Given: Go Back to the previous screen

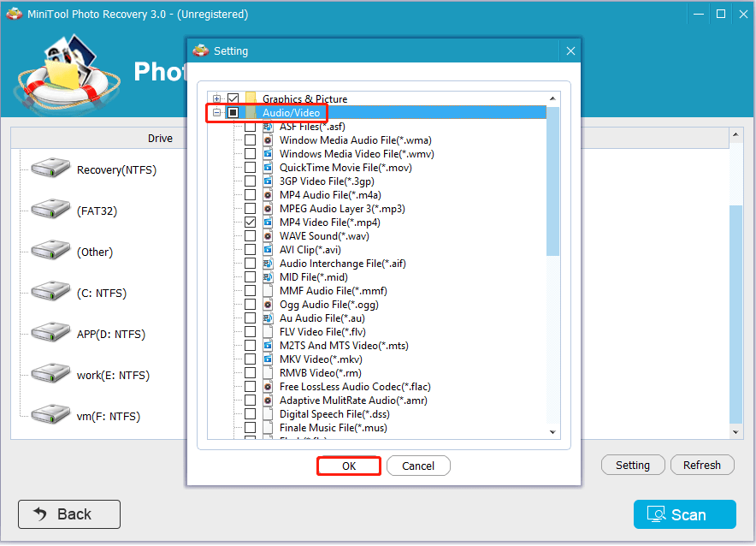Looking at the screenshot, I should pos(69,514).
